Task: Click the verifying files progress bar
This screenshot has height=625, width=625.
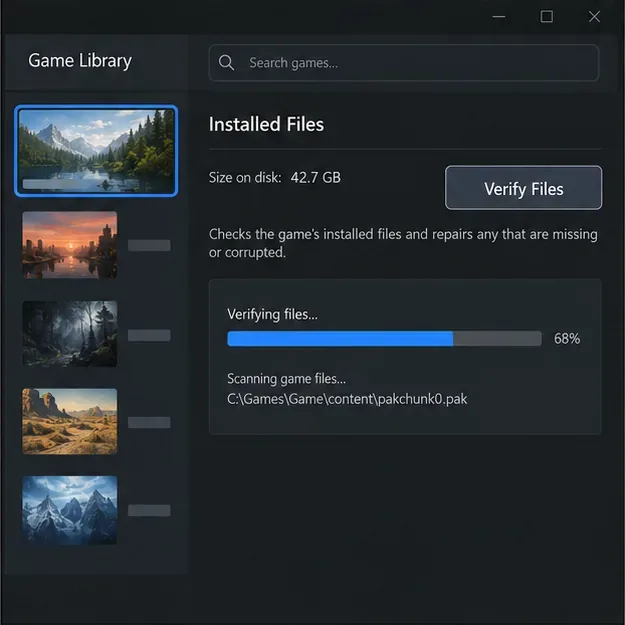Action: 384,338
